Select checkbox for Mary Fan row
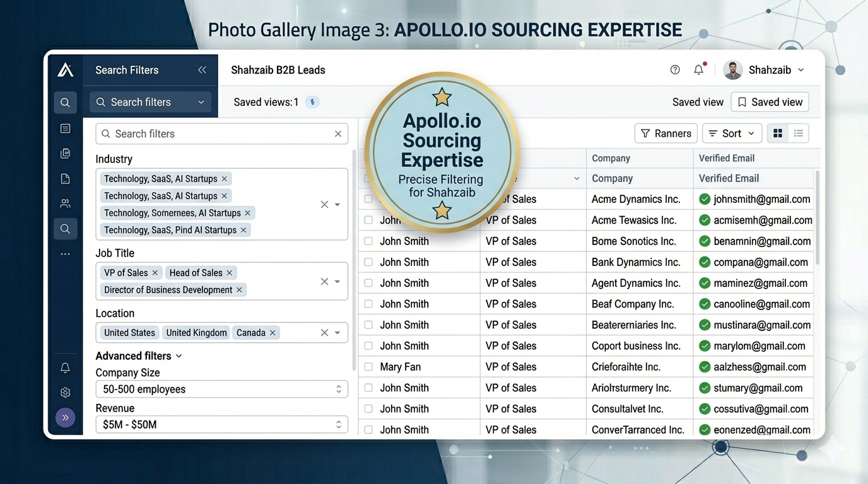The width and height of the screenshot is (868, 484). click(368, 367)
